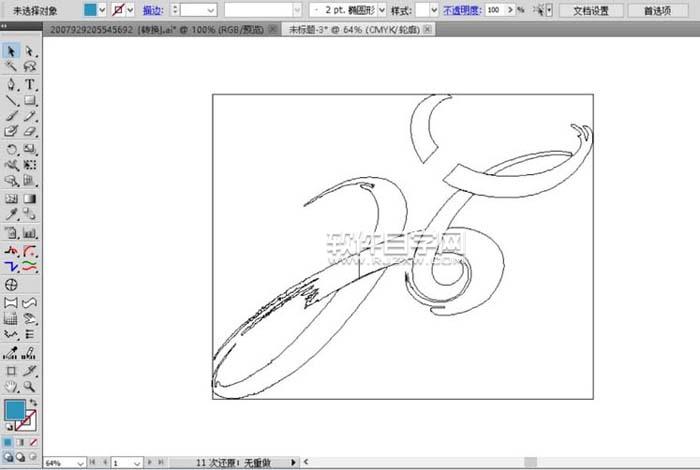Select the Rectangle shape tool
The width and height of the screenshot is (700, 470).
(x=30, y=100)
